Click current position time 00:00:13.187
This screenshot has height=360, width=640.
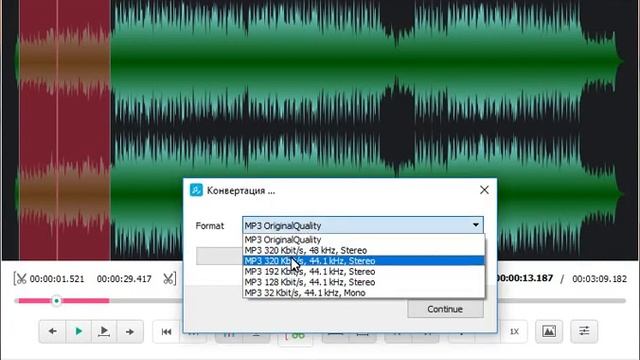(x=525, y=278)
